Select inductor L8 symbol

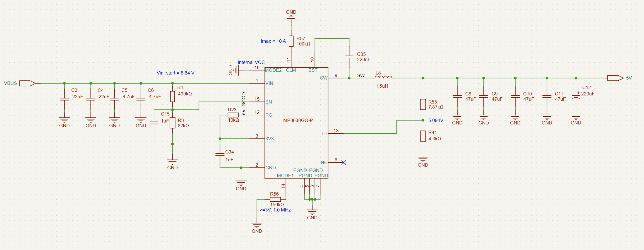(383, 78)
